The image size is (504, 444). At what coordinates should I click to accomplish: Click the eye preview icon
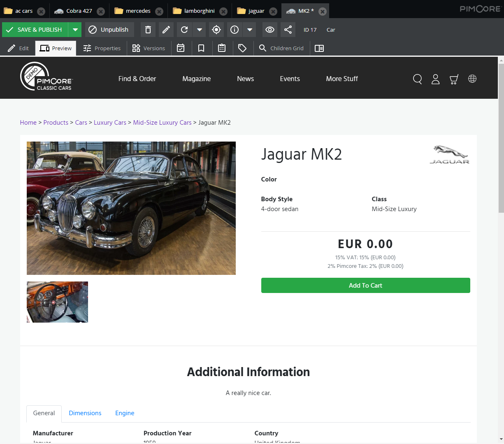tap(270, 30)
